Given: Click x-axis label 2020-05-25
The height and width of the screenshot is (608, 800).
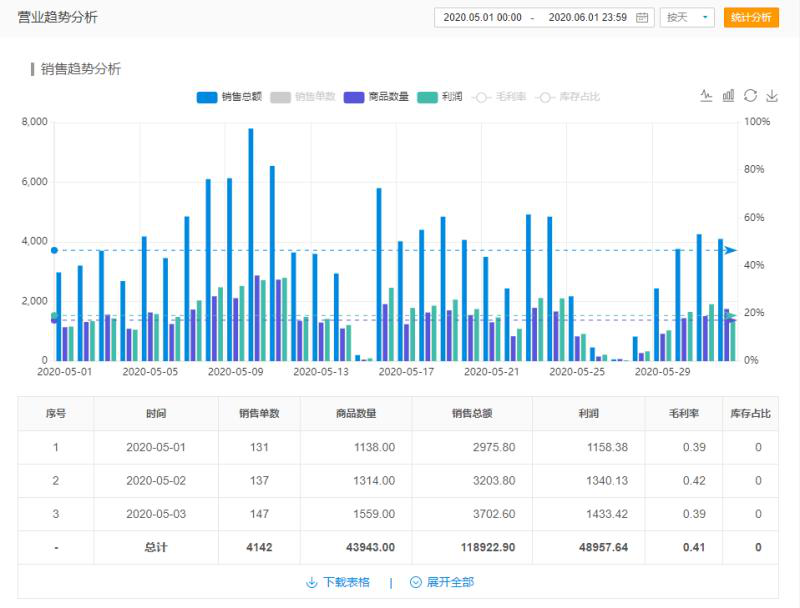Looking at the screenshot, I should (577, 372).
